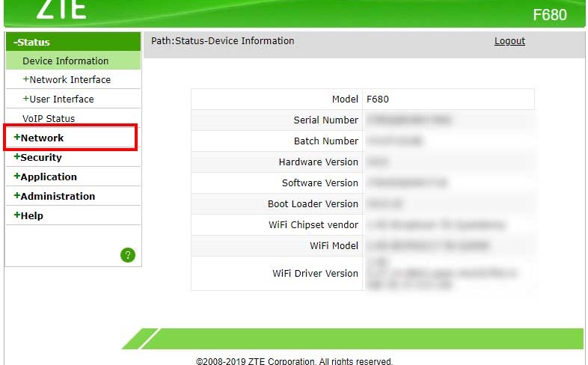Screen dimensions: 588x365
Task: Click the Model label cell
Action: (277, 99)
